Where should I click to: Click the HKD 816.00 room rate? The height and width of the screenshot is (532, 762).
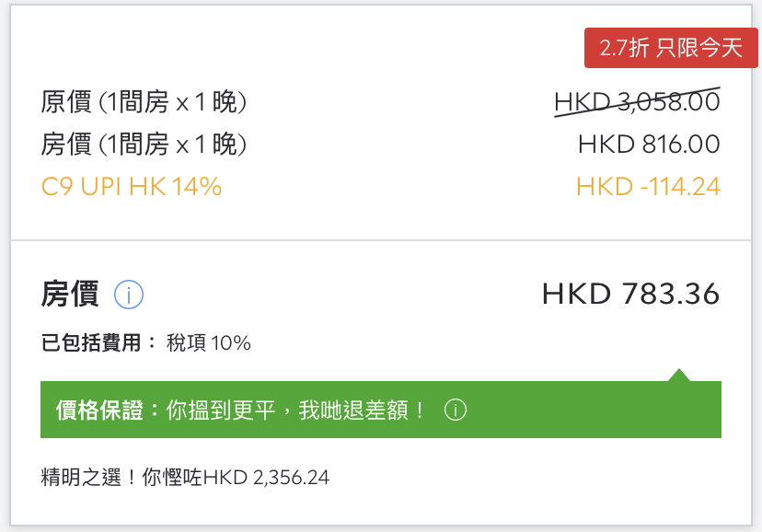click(649, 145)
